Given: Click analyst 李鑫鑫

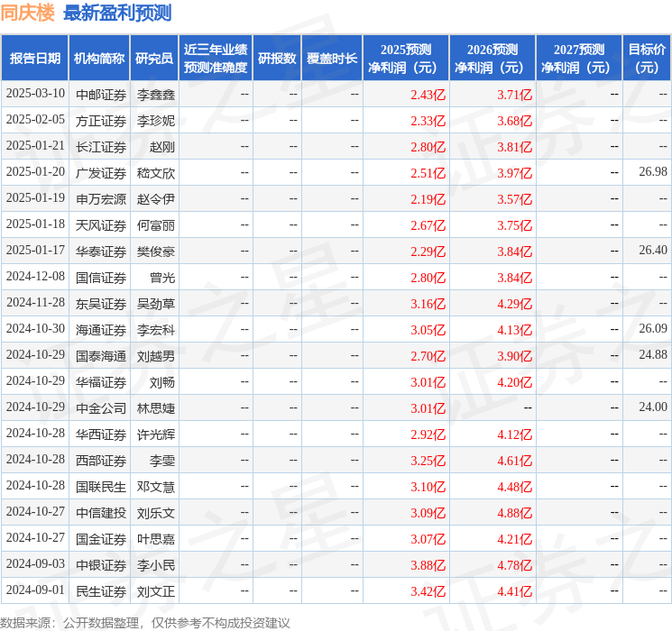Looking at the screenshot, I should (156, 95).
